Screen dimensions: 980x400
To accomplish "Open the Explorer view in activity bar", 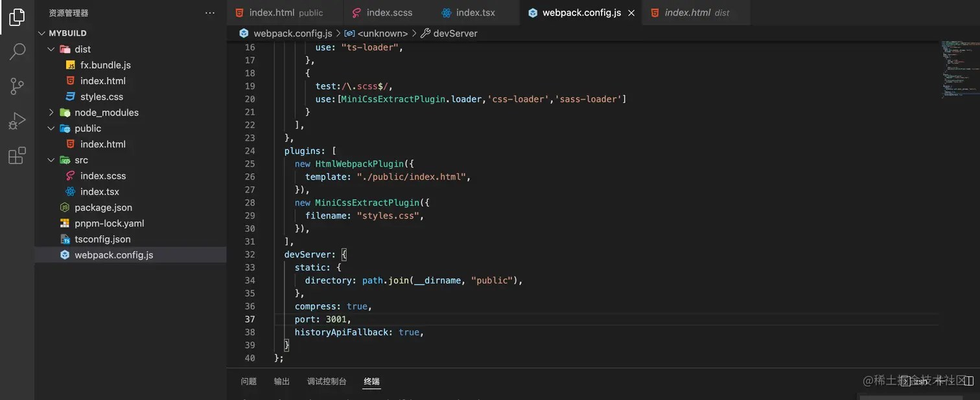I will click(x=17, y=18).
